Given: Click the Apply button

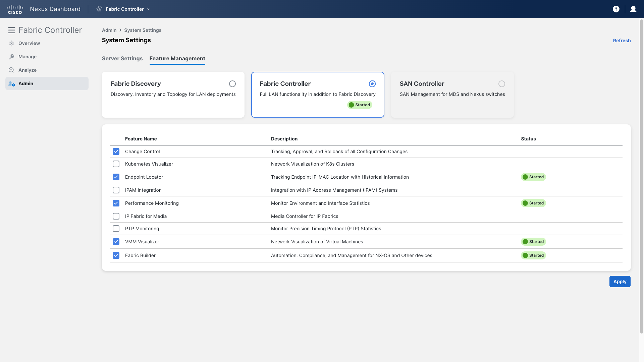Looking at the screenshot, I should (620, 282).
